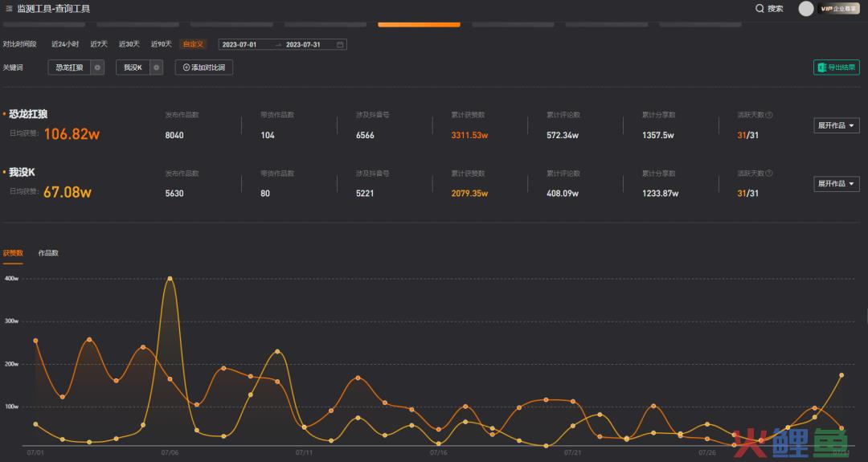Click the 400w peak point on 07/06
Image resolution: width=868 pixels, height=462 pixels.
170,278
